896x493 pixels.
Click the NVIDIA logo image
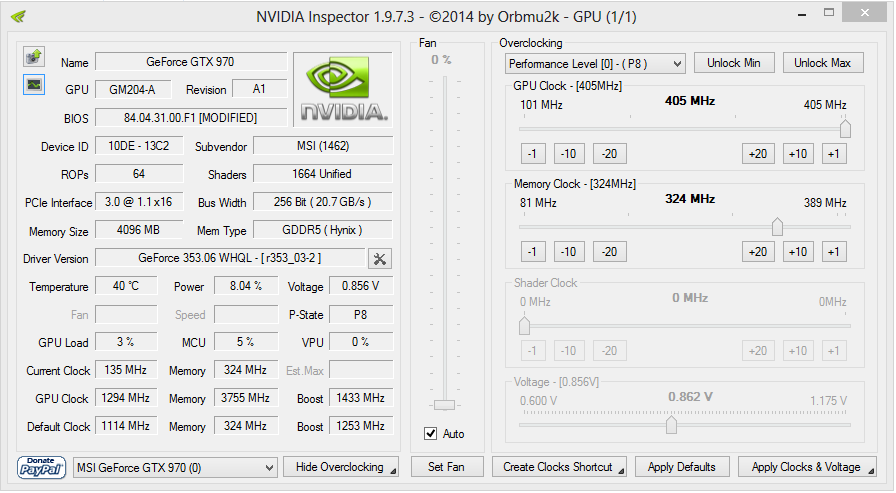click(x=343, y=90)
